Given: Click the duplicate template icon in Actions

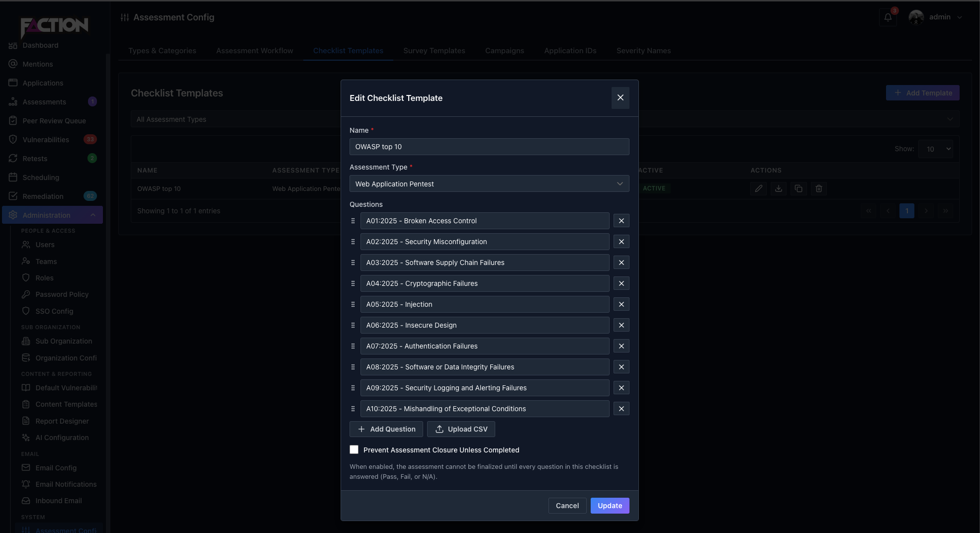Looking at the screenshot, I should [799, 188].
